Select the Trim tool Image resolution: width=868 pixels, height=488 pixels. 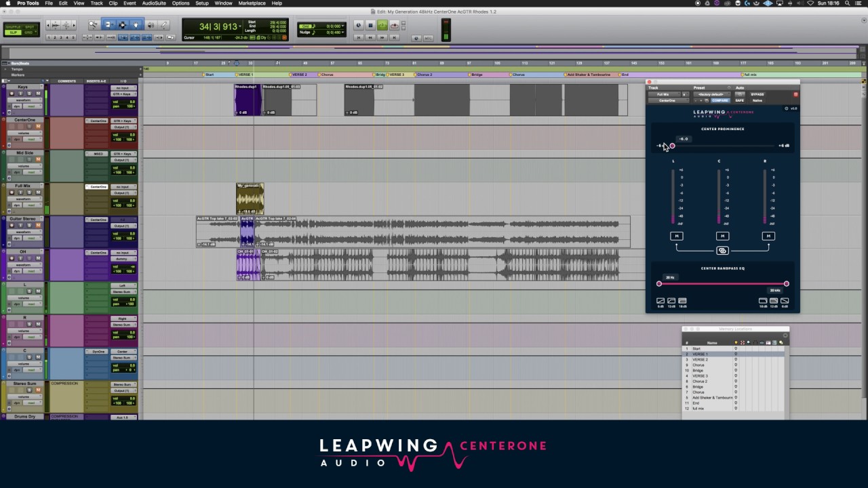click(110, 24)
